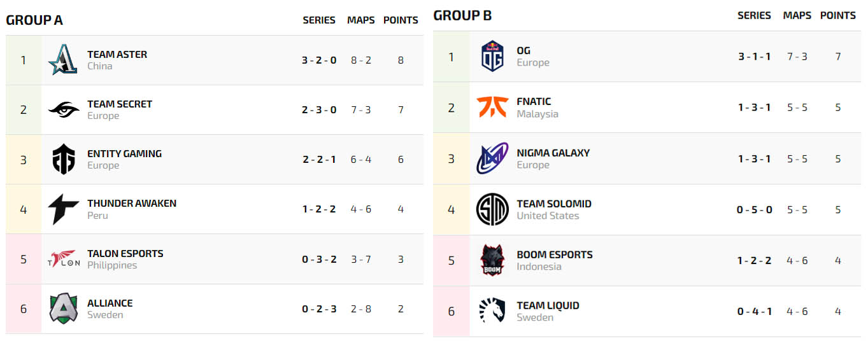Click the Team Secret logo
Viewport: 868px width, 341px height.
pyautogui.click(x=64, y=110)
